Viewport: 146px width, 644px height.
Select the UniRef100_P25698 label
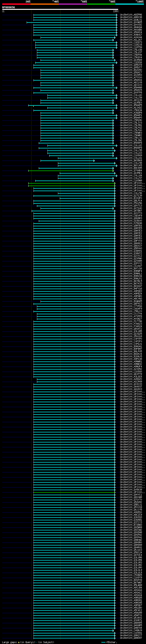(x=131, y=223)
